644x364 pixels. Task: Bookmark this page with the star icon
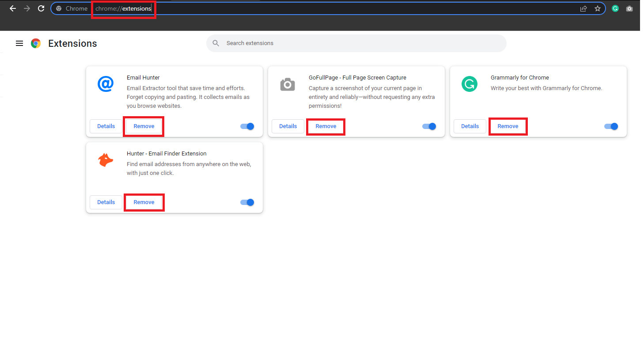[598, 8]
